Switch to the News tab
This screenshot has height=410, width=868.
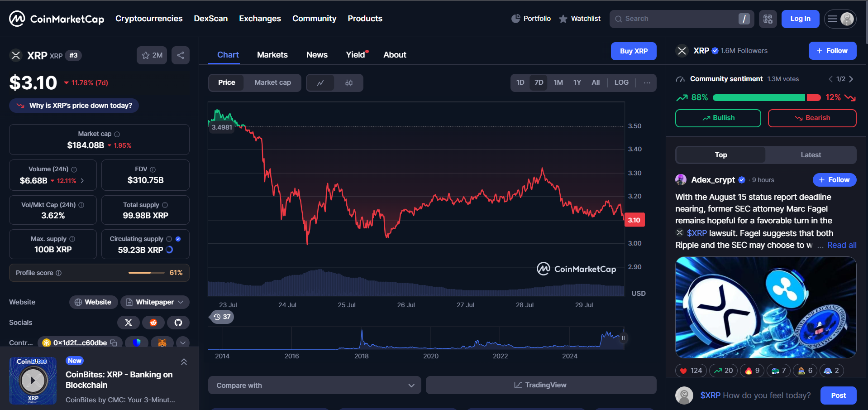[x=317, y=55]
